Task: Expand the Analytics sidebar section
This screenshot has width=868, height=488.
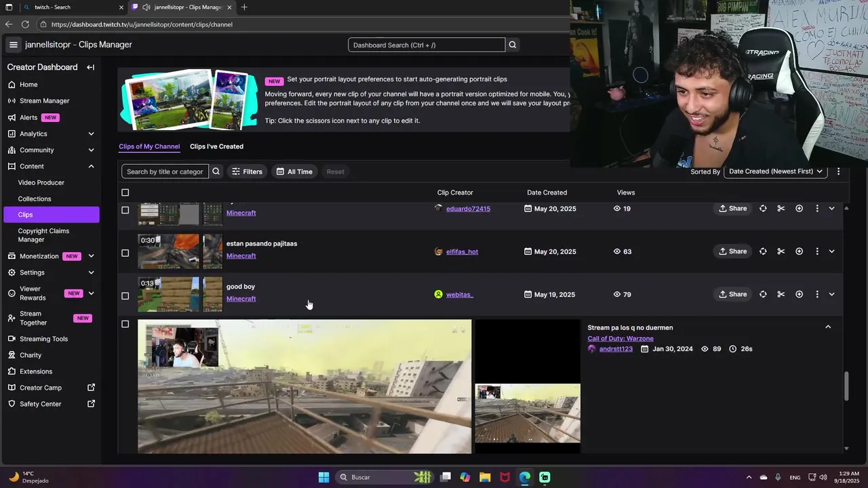Action: click(91, 134)
